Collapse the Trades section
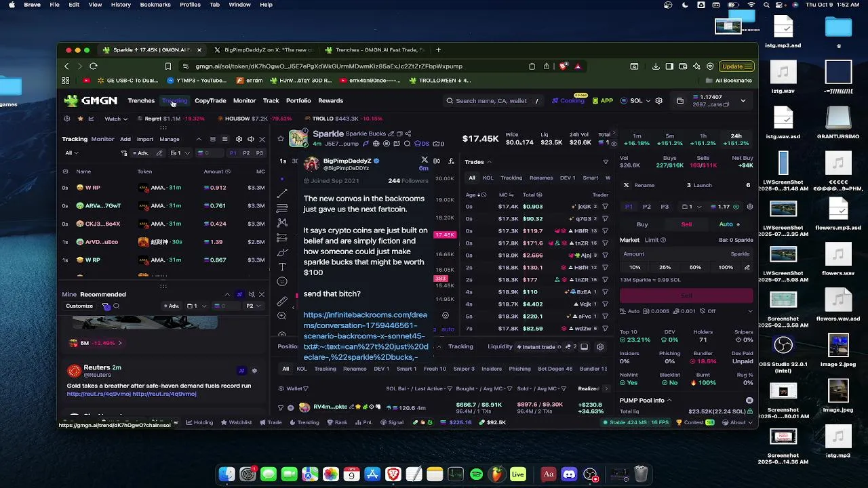This screenshot has height=488, width=868. pos(489,162)
